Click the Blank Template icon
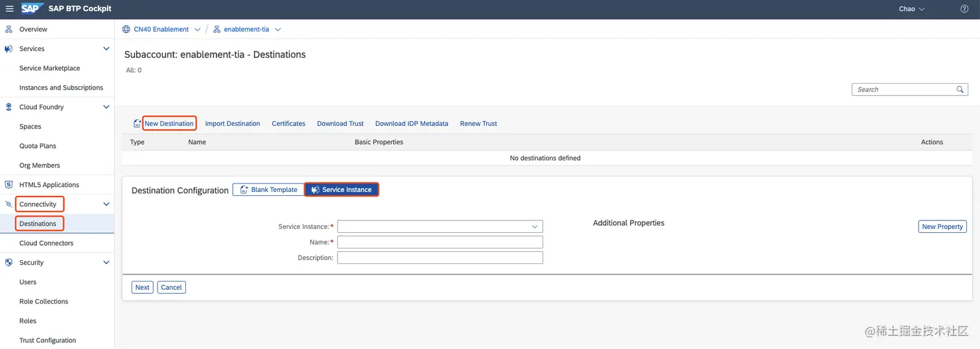 244,190
